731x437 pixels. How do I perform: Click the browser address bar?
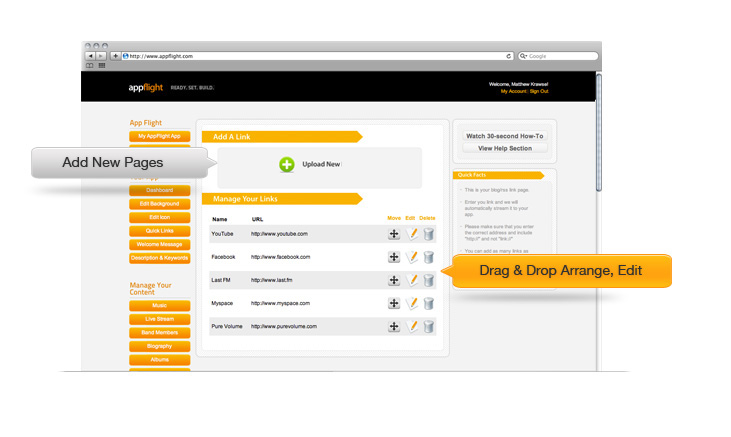click(317, 56)
